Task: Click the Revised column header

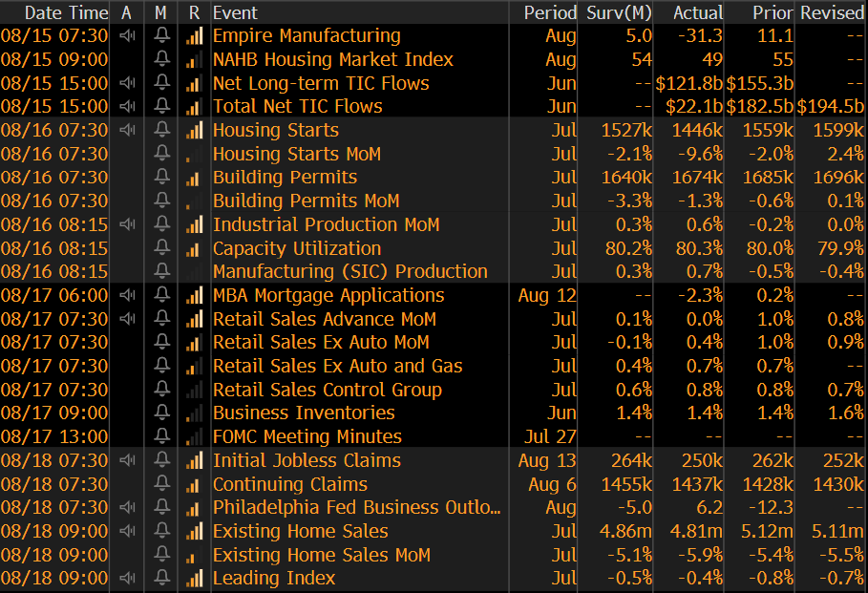Action: 832,12
